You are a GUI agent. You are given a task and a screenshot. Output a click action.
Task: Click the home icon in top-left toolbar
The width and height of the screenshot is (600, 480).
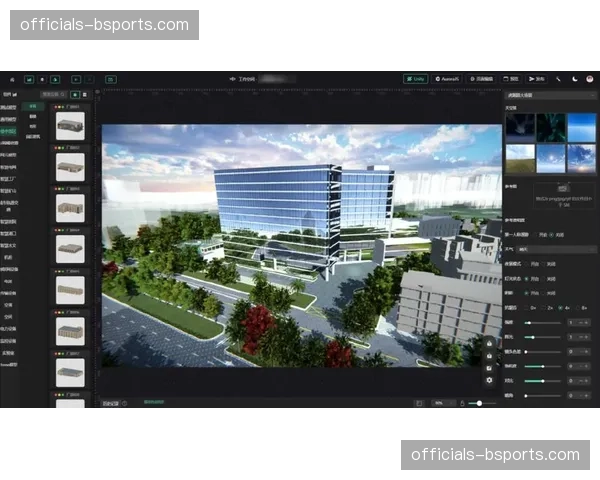[x=12, y=78]
